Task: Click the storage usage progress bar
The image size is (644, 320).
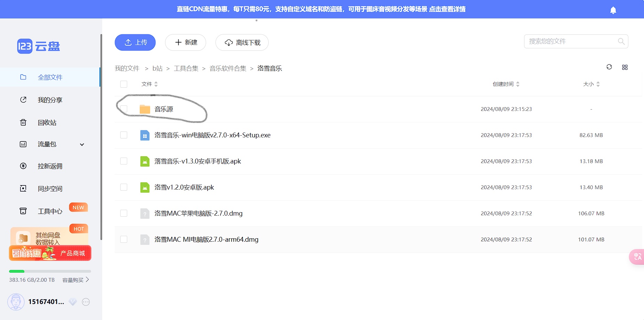Action: coord(50,271)
